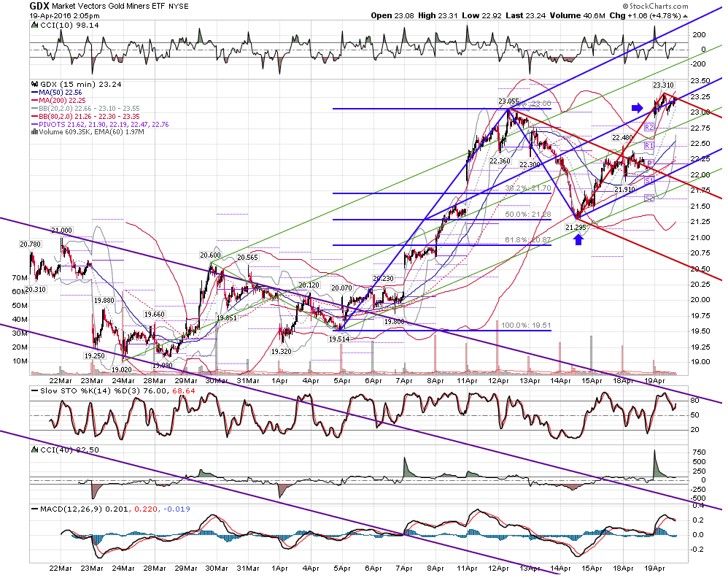Select the MA(200) 22.25 legend entry
The image size is (728, 578).
click(58, 101)
